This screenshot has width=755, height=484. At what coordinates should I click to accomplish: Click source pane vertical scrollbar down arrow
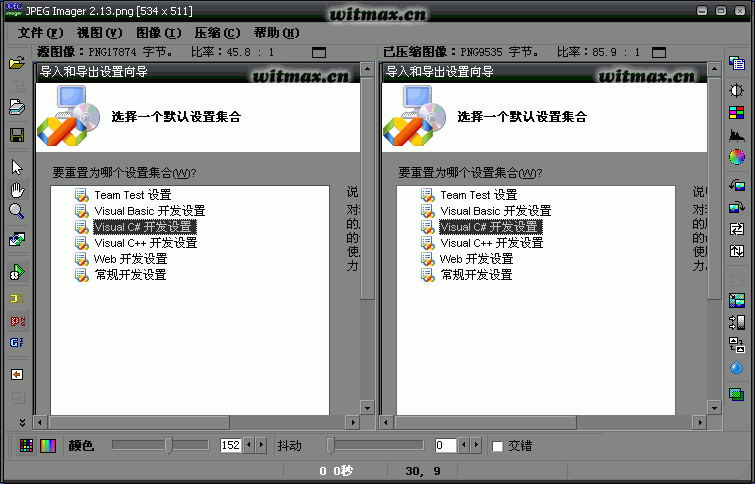click(x=367, y=408)
